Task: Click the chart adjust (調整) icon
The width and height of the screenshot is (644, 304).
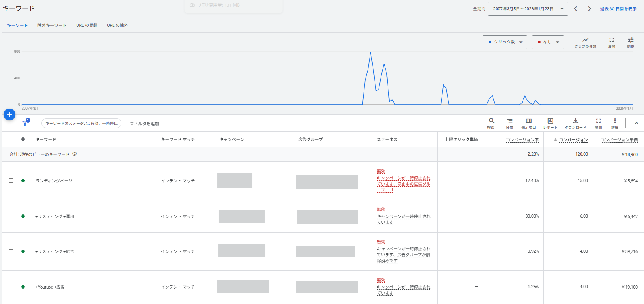Action: 631,40
